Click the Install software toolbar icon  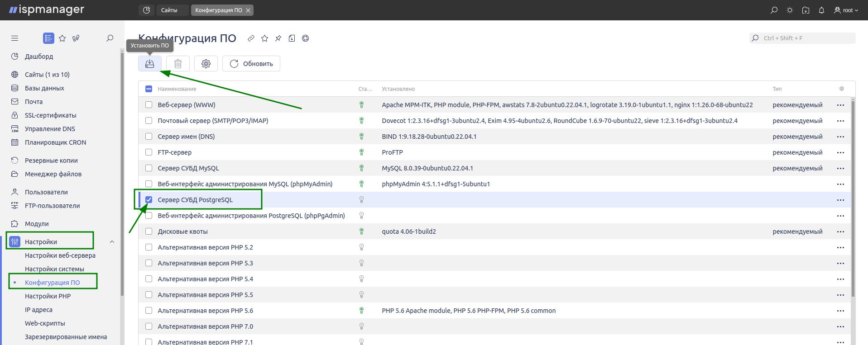click(x=149, y=64)
